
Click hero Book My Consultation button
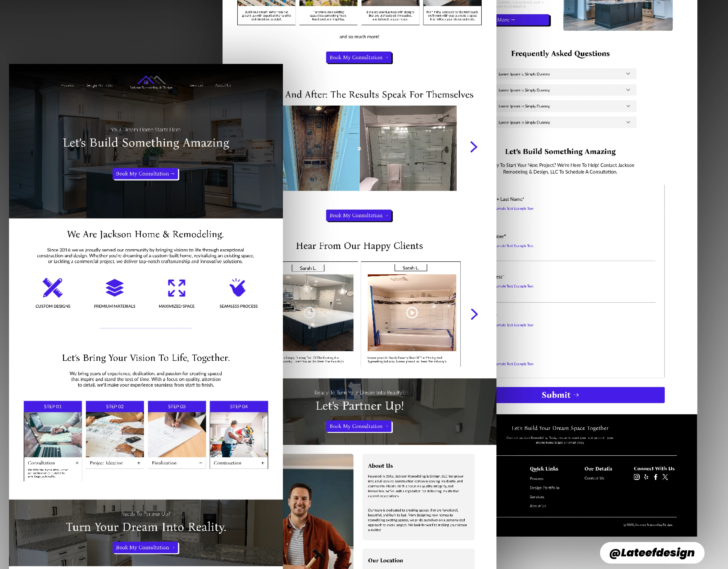(145, 174)
